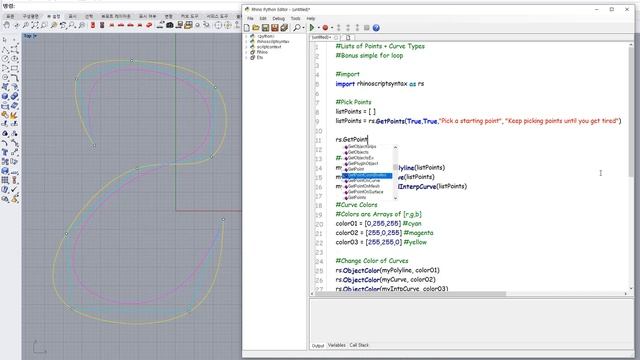Click horizontal scrollbar right arrow in editor
Image resolution: width=640 pixels, height=360 pixels.
[626, 294]
